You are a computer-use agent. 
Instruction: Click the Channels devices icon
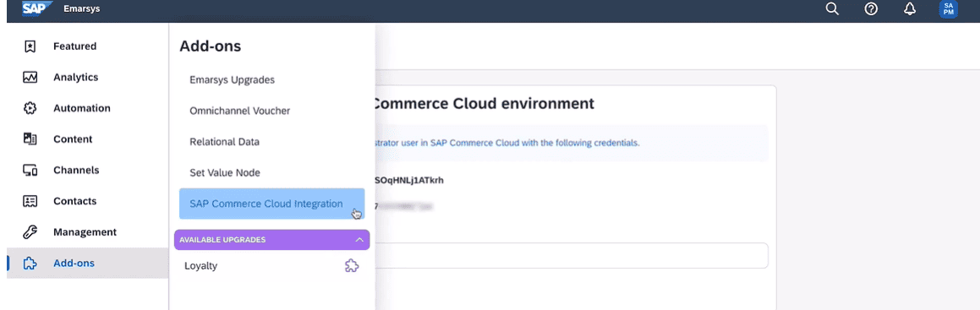pyautogui.click(x=30, y=171)
